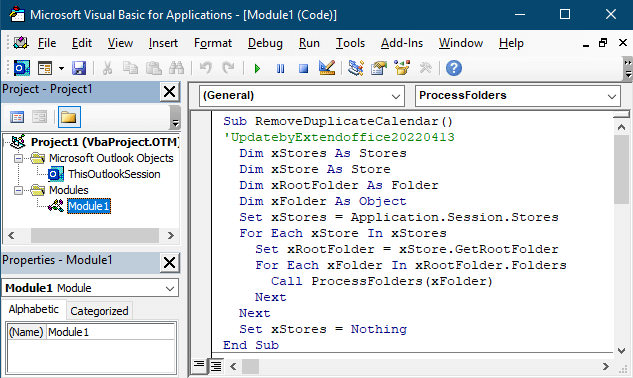Open the Object Browser toolbar icon
The image size is (633, 378).
402,68
